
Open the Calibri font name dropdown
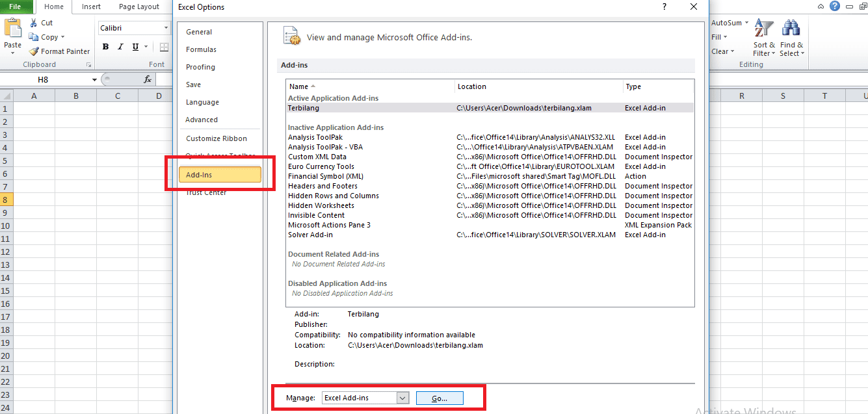166,28
